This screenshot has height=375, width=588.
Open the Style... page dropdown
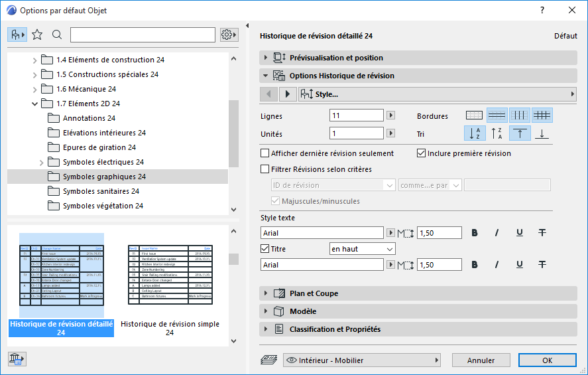438,94
